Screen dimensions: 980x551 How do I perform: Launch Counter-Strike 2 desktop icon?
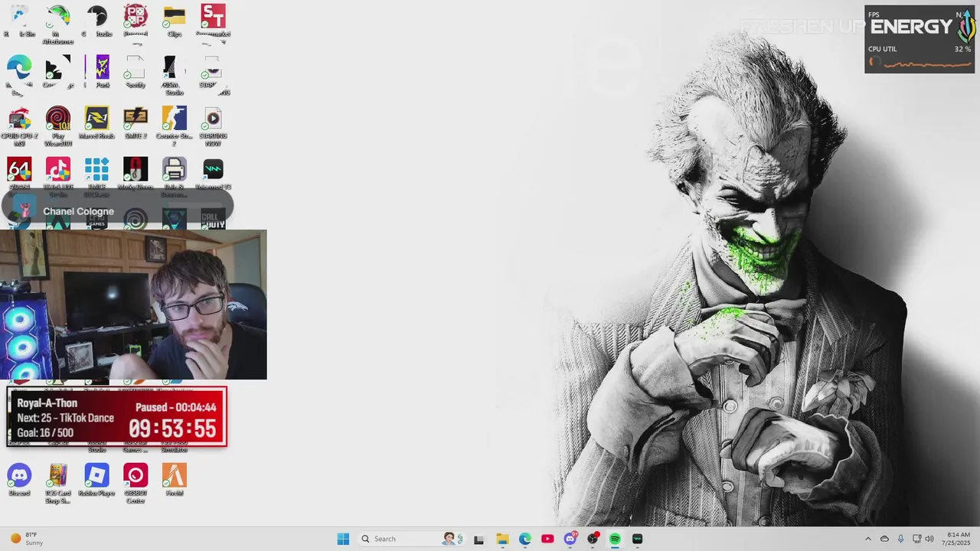point(174,126)
